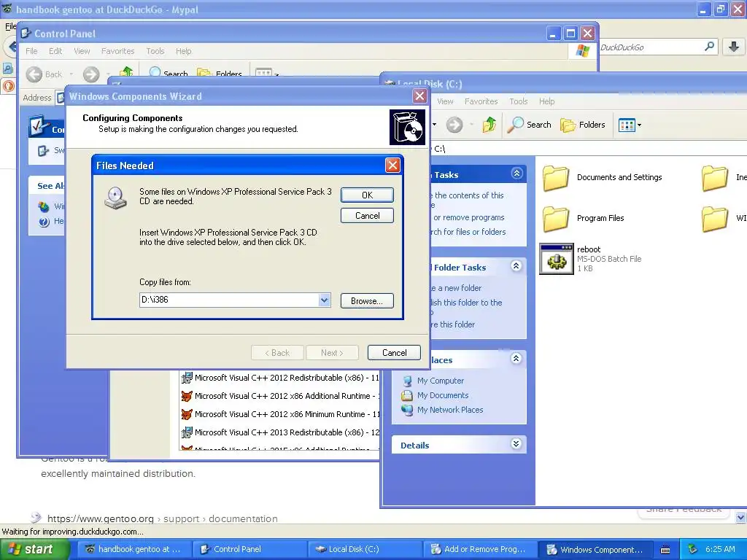Open Favorites menu in Control Panel window
Image resolution: width=747 pixels, height=560 pixels.
[x=117, y=51]
